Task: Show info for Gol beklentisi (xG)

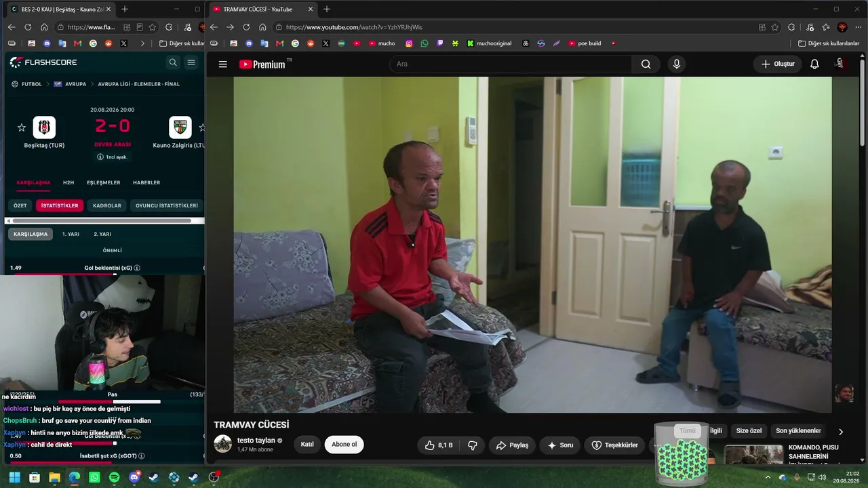Action: pos(137,268)
